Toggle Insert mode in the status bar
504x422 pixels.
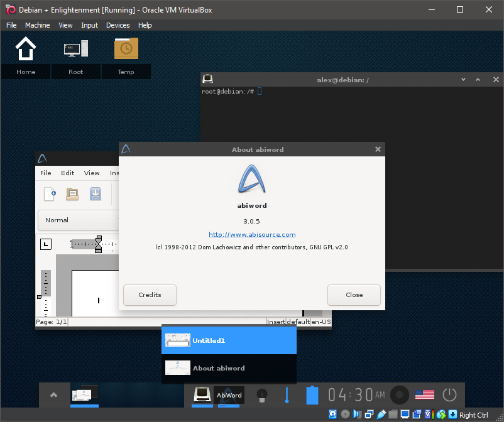276,322
